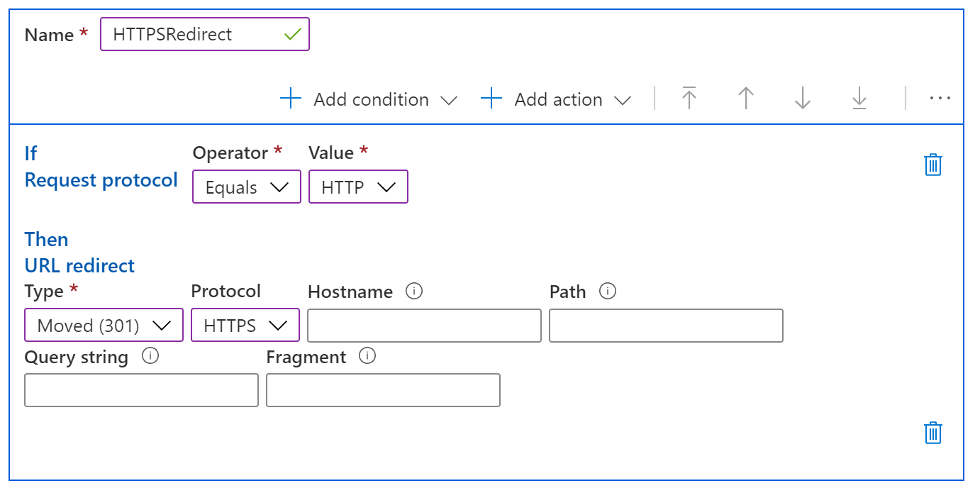The height and width of the screenshot is (493, 980).
Task: Click the move rule up arrow icon
Action: point(745,99)
